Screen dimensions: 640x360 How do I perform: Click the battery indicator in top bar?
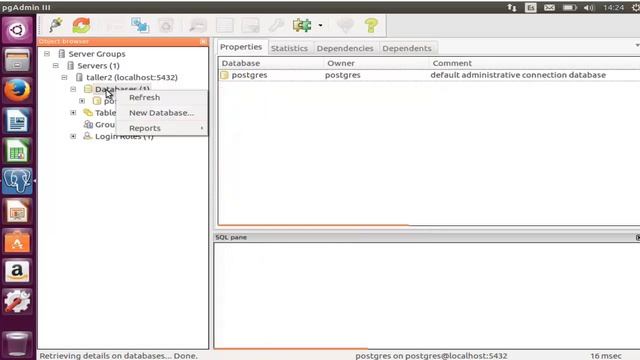(x=569, y=7)
